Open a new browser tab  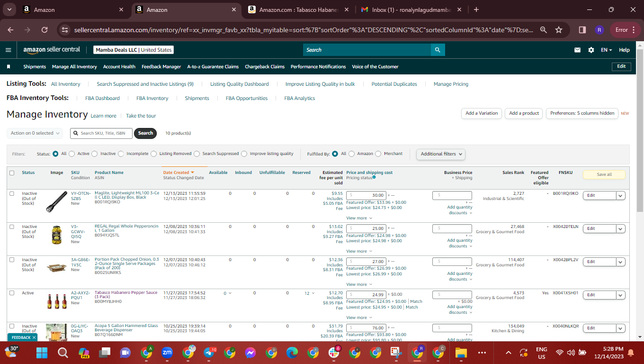point(476,9)
